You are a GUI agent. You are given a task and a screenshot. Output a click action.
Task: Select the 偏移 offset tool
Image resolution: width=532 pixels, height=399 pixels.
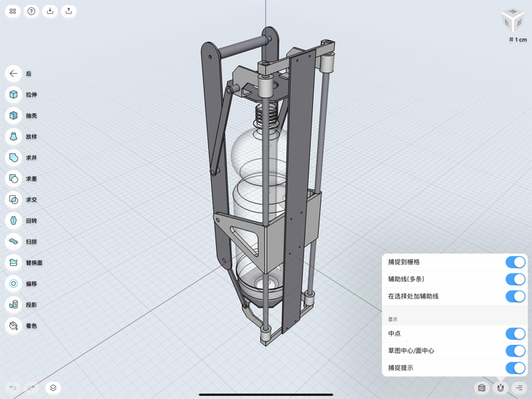click(13, 283)
